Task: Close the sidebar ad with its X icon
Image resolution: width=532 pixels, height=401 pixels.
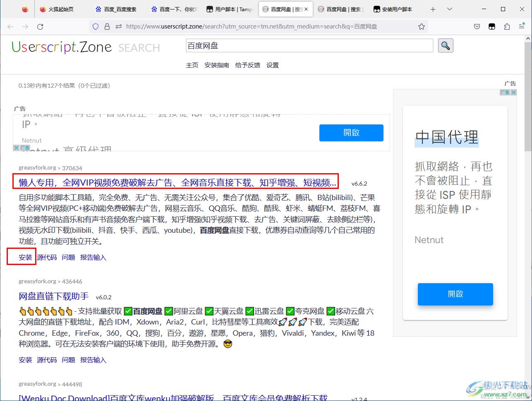Action: click(x=513, y=92)
